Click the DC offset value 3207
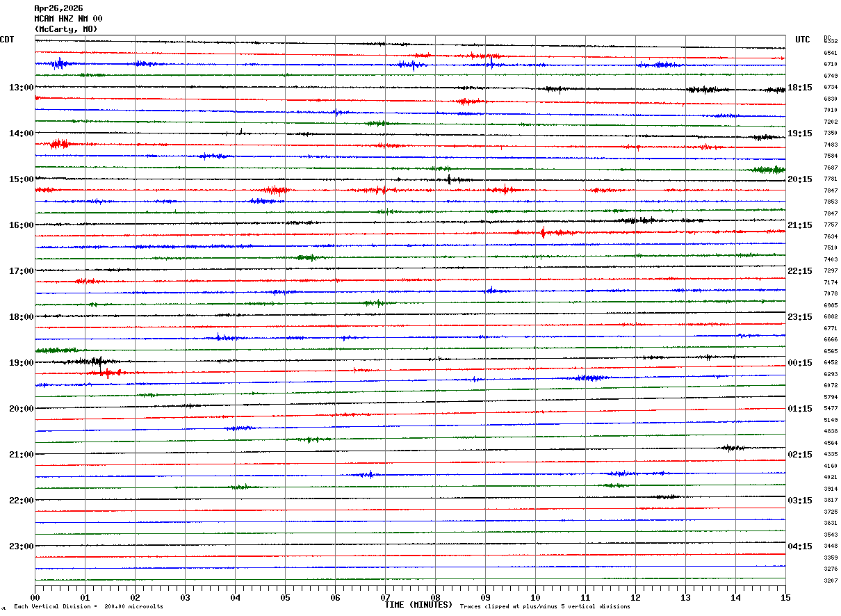This screenshot has height=616, width=841. point(831,581)
